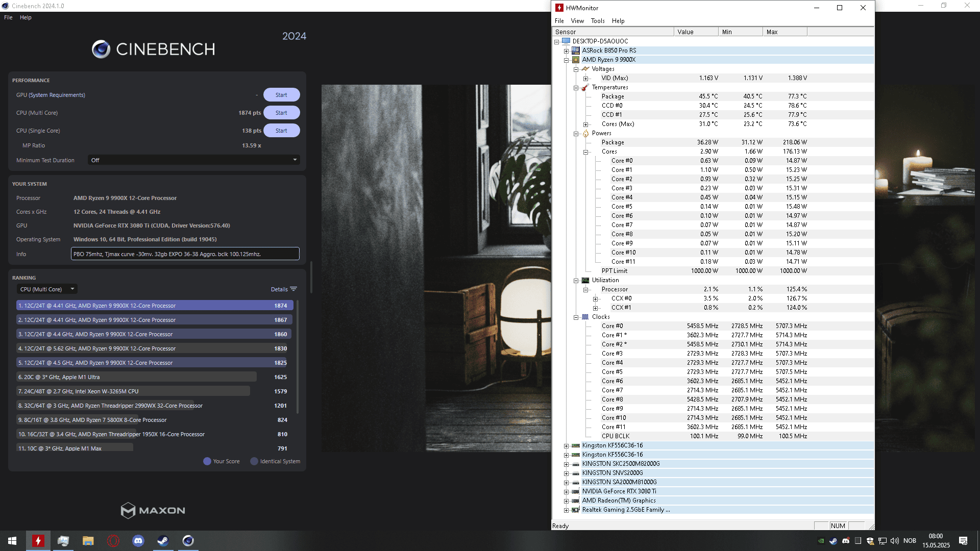Click the GPU card icon beside NVIDIA GeForce RTX 3080 Ti
Image resolution: width=980 pixels, height=551 pixels.
tap(576, 491)
